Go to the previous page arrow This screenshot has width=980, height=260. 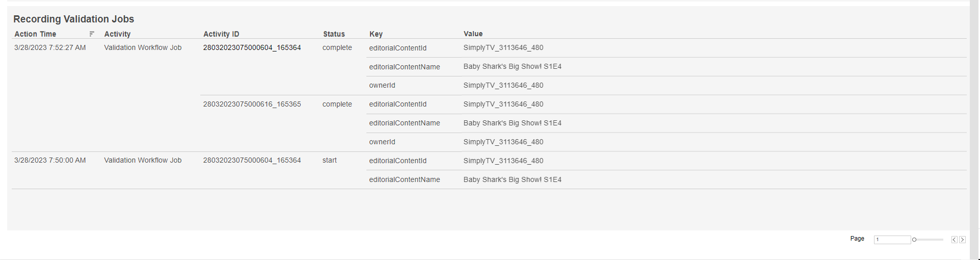[954, 240]
